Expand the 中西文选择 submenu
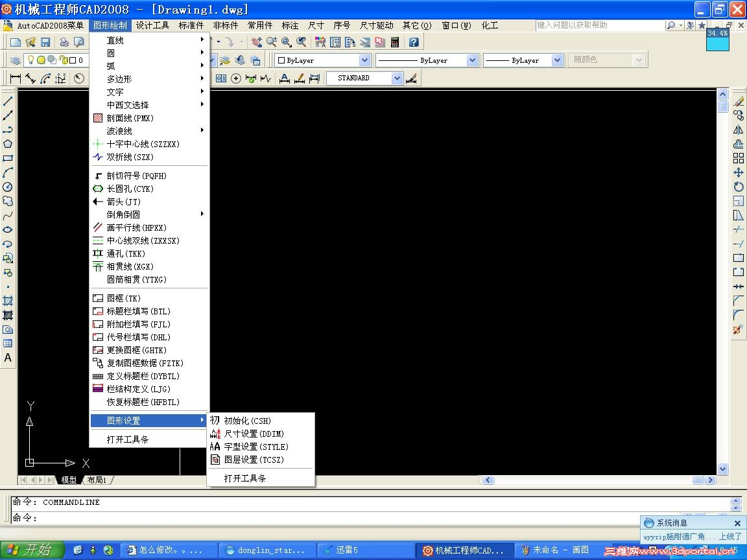 (150, 105)
